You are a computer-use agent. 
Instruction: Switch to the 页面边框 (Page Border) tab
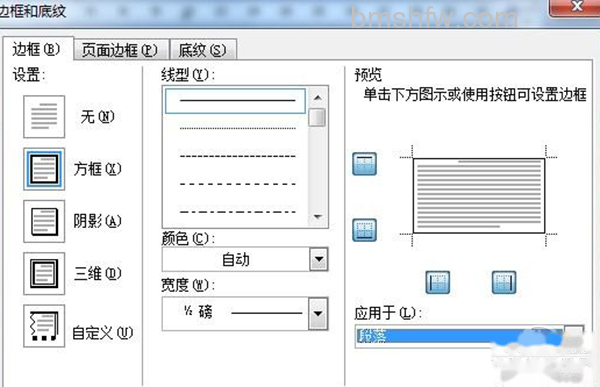click(121, 50)
